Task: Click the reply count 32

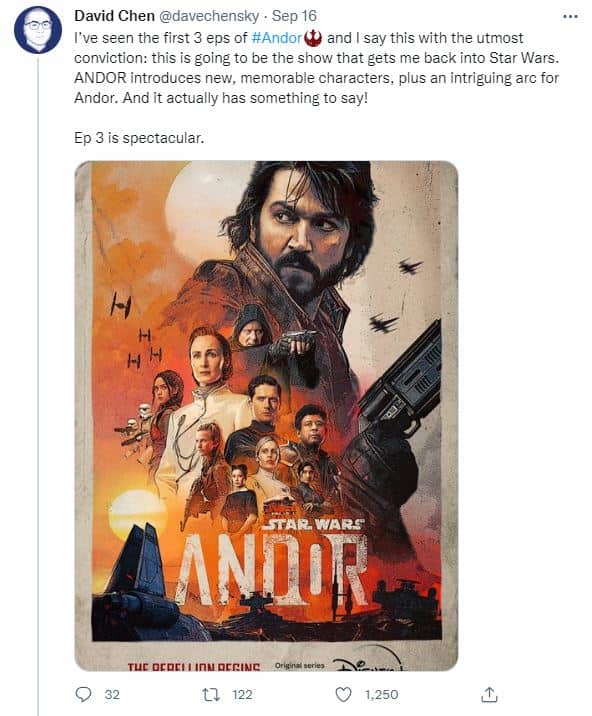Action: [112, 695]
